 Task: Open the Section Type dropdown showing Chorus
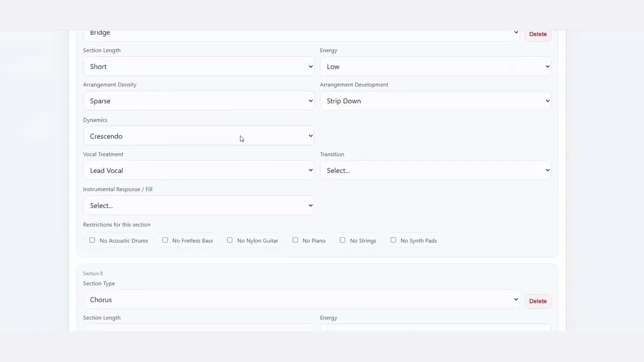(x=301, y=300)
